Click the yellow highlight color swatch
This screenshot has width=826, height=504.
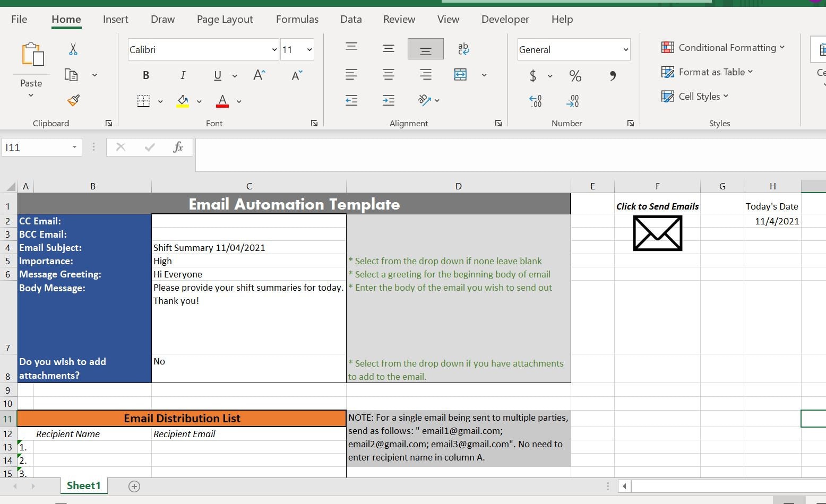point(183,105)
